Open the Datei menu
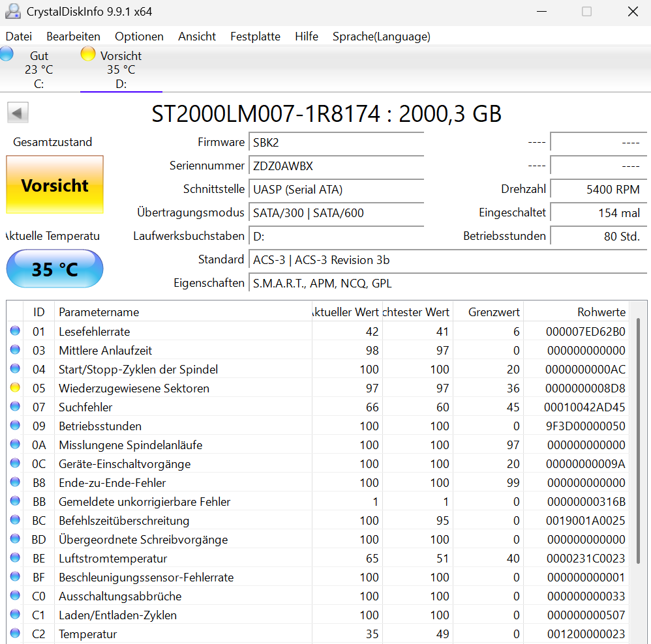 pyautogui.click(x=19, y=37)
